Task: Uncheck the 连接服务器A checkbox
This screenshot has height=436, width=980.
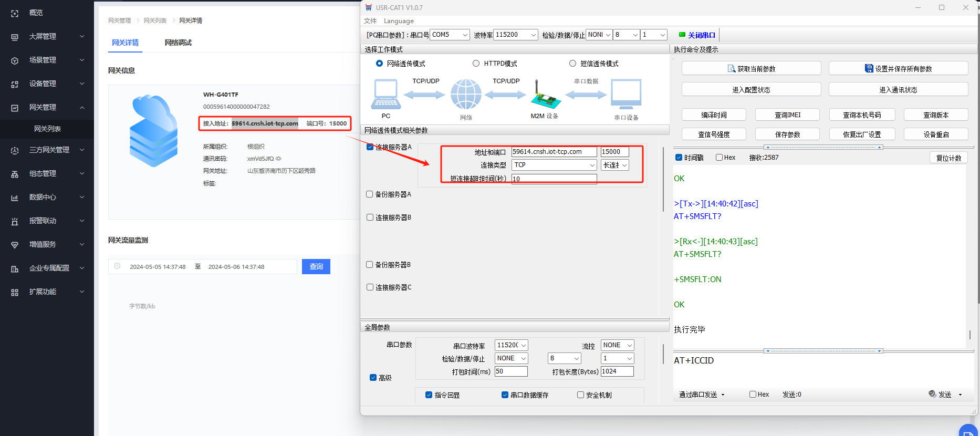Action: (x=370, y=147)
